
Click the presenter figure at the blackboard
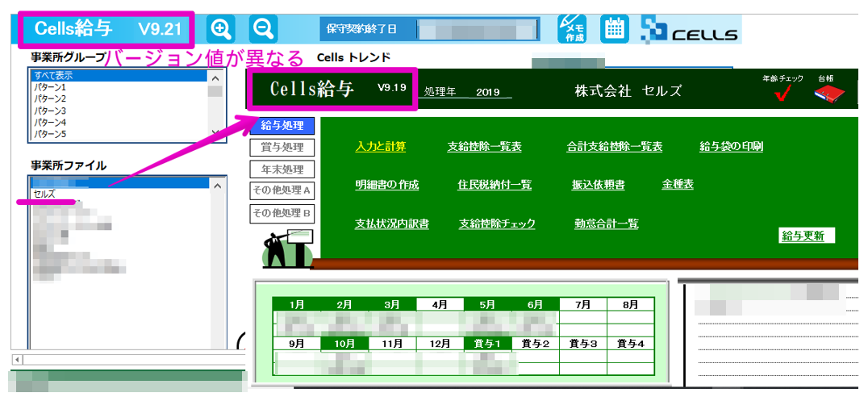(x=286, y=249)
